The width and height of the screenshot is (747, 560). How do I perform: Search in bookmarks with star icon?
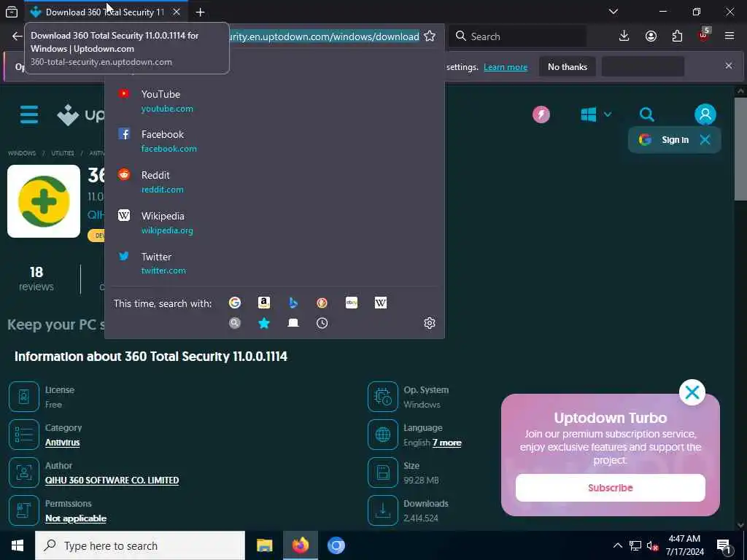[264, 323]
